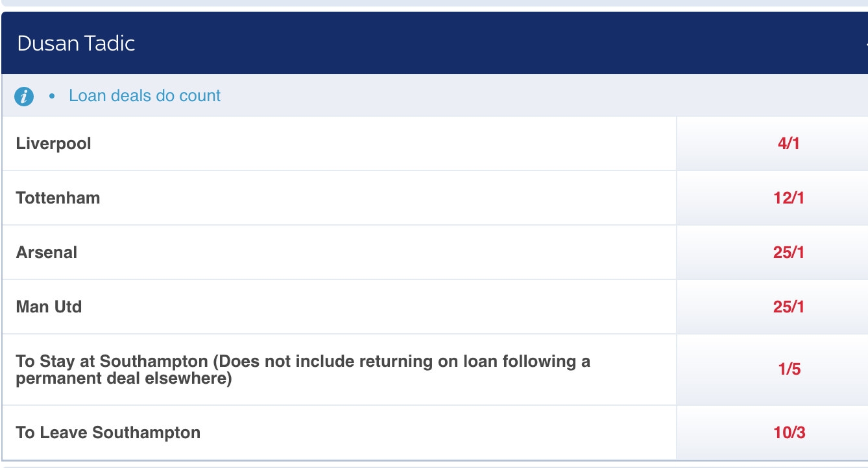
Task: Open the 'Loan deals do count' link
Action: [x=145, y=96]
